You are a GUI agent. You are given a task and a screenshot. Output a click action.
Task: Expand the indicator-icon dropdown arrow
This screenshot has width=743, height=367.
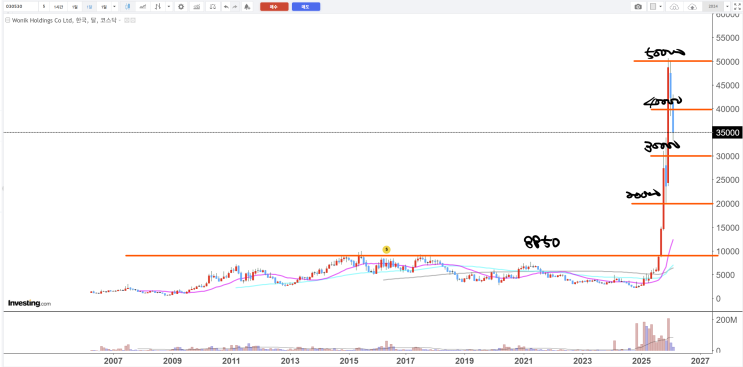tap(169, 7)
